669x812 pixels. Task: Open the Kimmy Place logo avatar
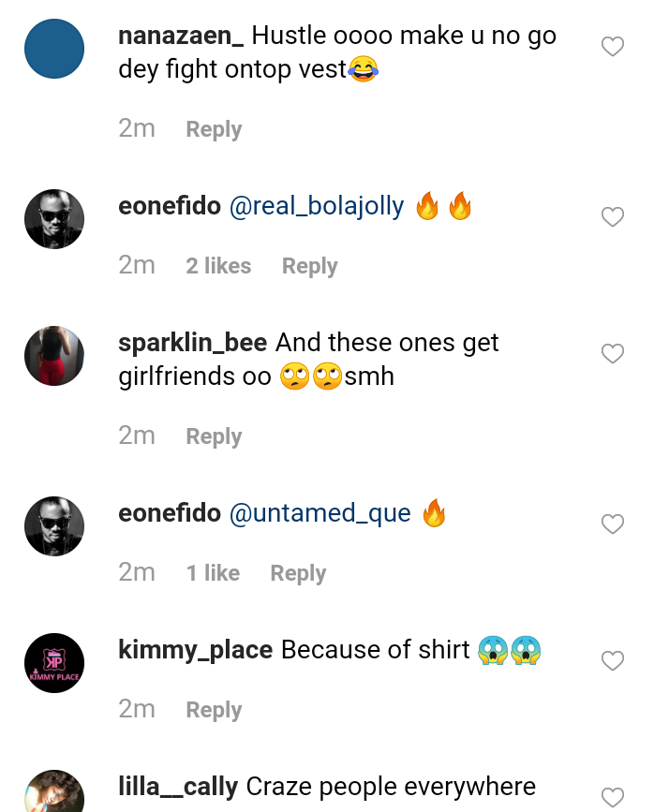coord(54,663)
